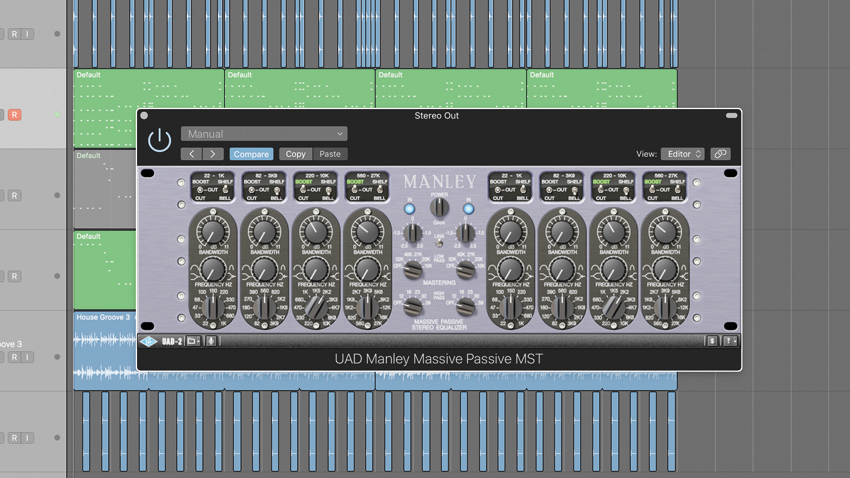Toggle the plugin power bypass button

159,140
